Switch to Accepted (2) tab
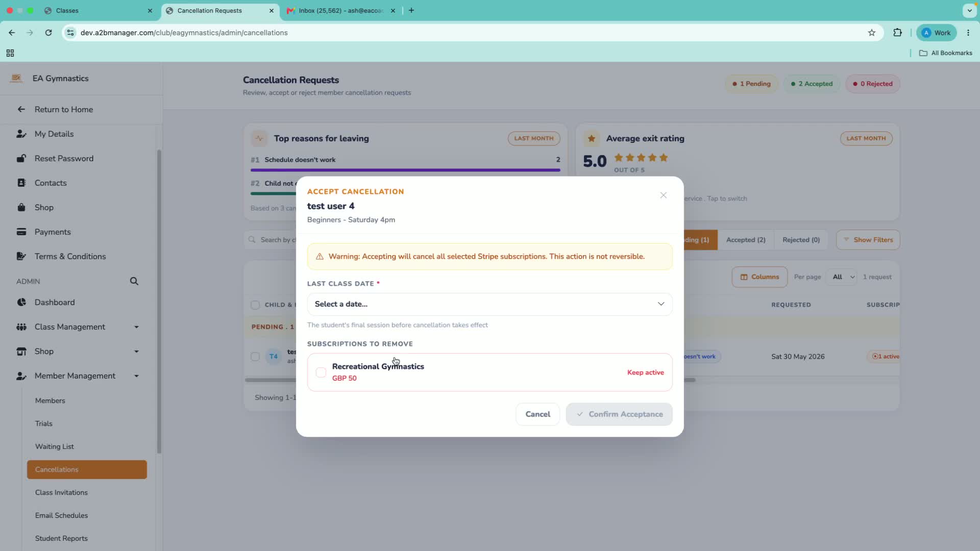This screenshot has height=551, width=980. [746, 240]
